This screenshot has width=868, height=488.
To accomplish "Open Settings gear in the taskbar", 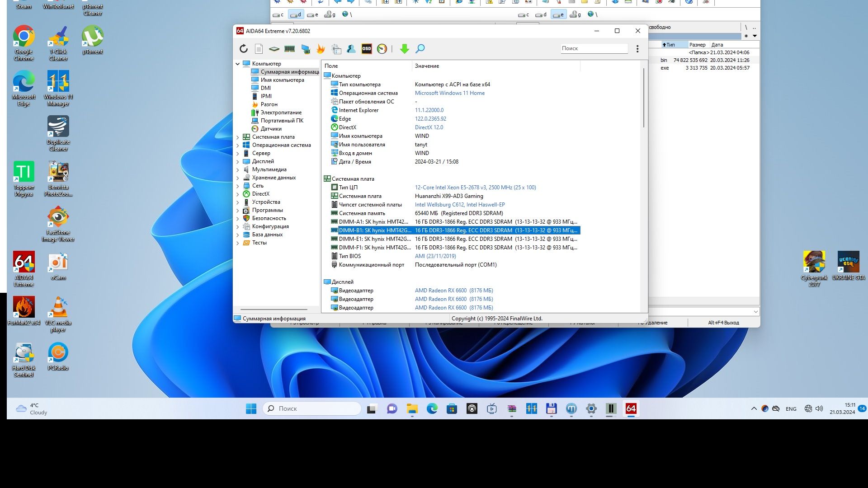I will click(591, 408).
